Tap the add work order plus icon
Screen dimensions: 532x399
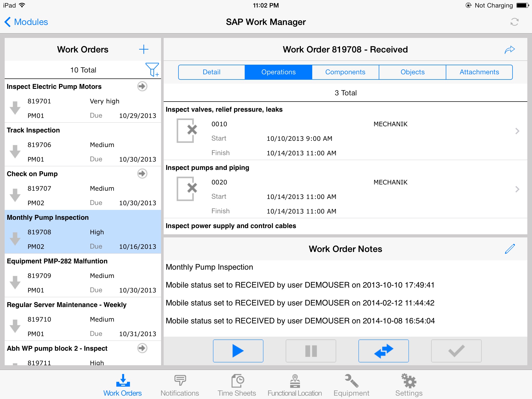tap(143, 49)
